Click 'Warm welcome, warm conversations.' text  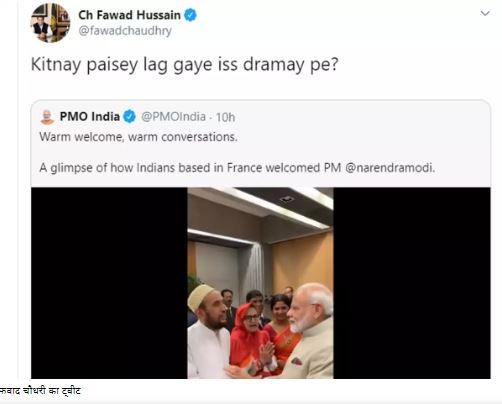tap(138, 137)
